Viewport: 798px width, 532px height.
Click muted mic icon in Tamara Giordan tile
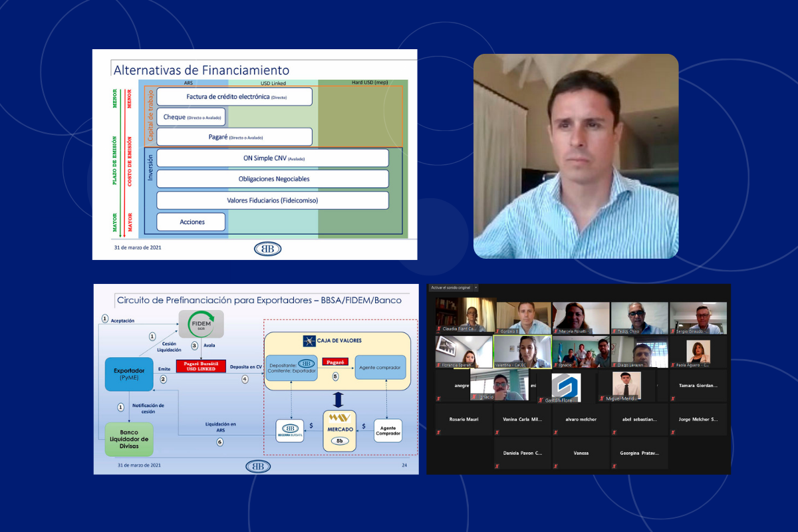[x=672, y=398]
